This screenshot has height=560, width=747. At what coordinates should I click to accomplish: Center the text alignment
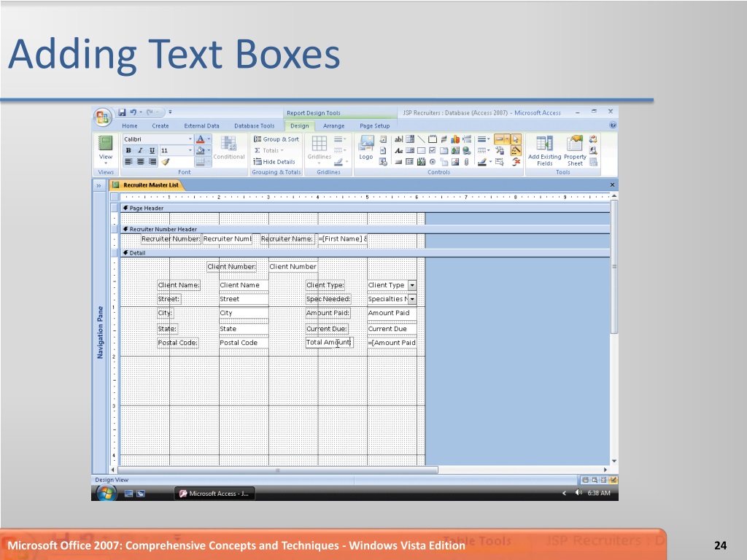[x=140, y=162]
